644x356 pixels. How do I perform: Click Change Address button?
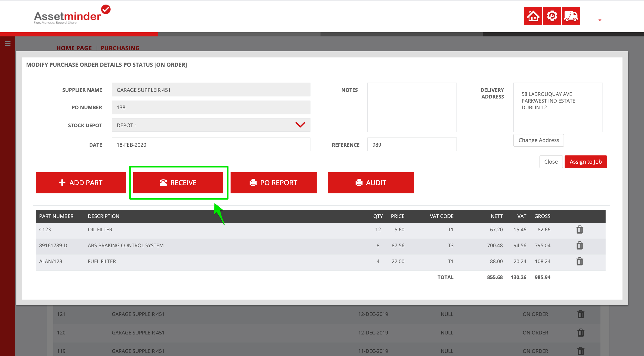538,140
